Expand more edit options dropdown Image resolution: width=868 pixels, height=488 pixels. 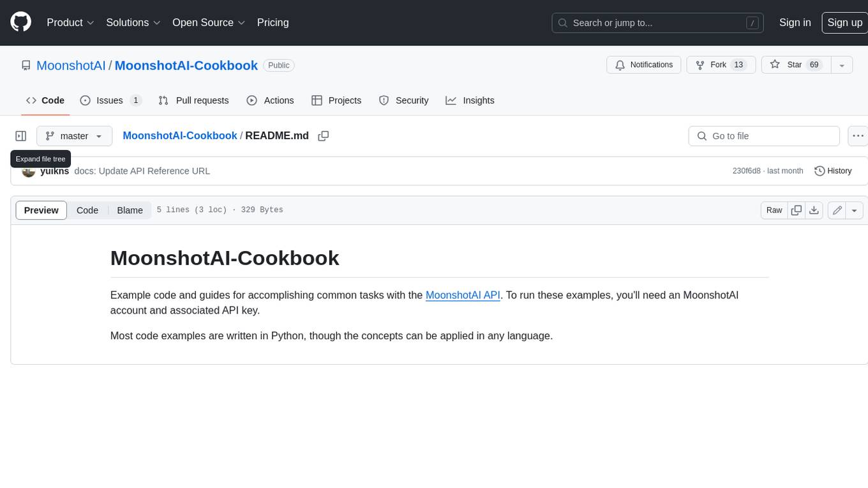pyautogui.click(x=855, y=210)
